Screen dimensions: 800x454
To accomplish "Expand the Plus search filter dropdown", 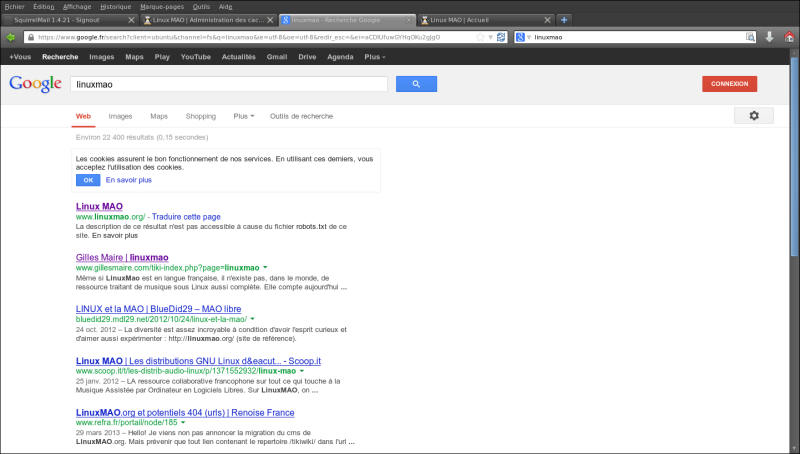I will click(243, 116).
